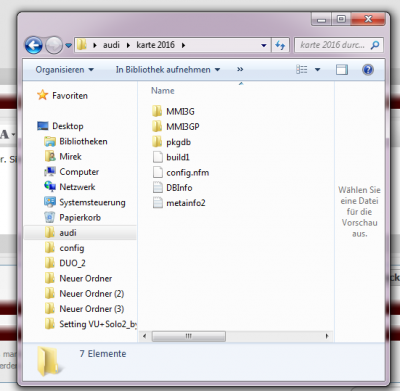This screenshot has height=391, width=400.
Task: Expand the arrow between audi and karte 2016
Action: pyautogui.click(x=128, y=45)
